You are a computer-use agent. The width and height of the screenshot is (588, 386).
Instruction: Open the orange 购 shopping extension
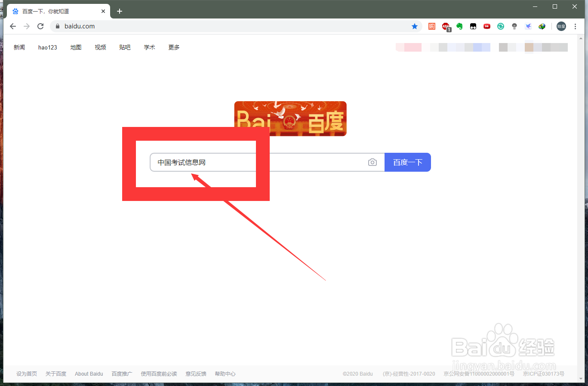tap(432, 26)
